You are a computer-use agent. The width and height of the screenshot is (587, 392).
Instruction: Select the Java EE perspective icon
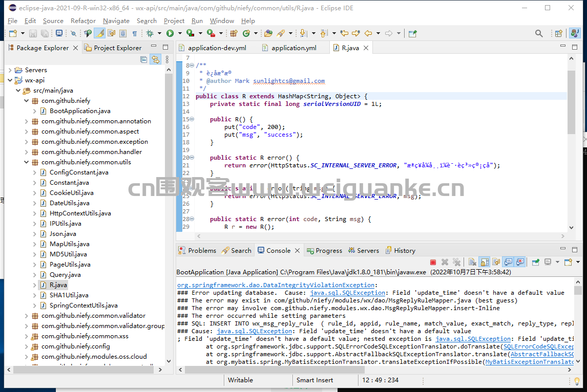click(x=575, y=34)
